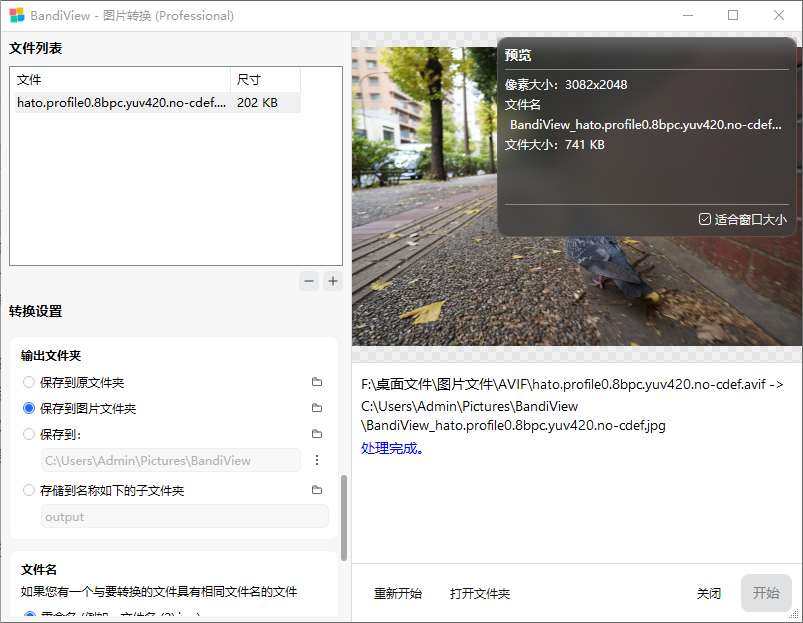Click the 转换设置 heading
Viewport: 803px width, 623px height.
point(35,311)
